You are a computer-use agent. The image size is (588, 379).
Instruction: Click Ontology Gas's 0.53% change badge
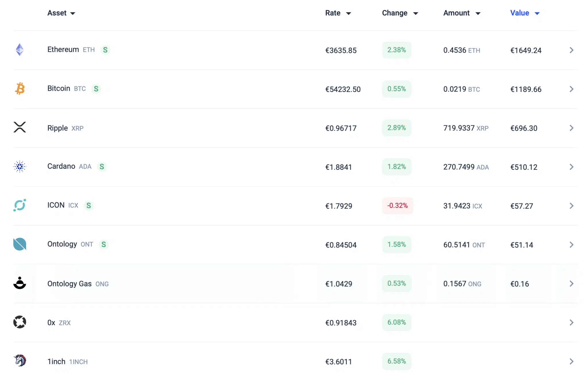tap(396, 283)
